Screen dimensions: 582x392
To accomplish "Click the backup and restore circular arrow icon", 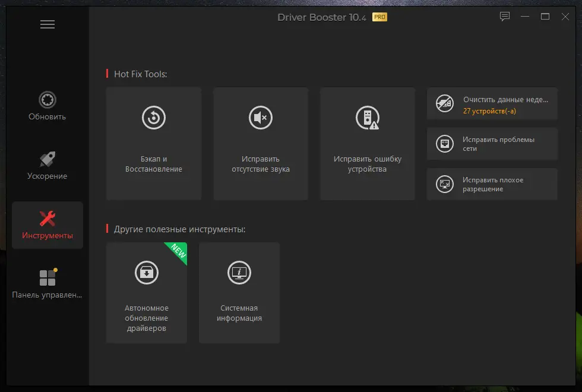I will tap(154, 118).
